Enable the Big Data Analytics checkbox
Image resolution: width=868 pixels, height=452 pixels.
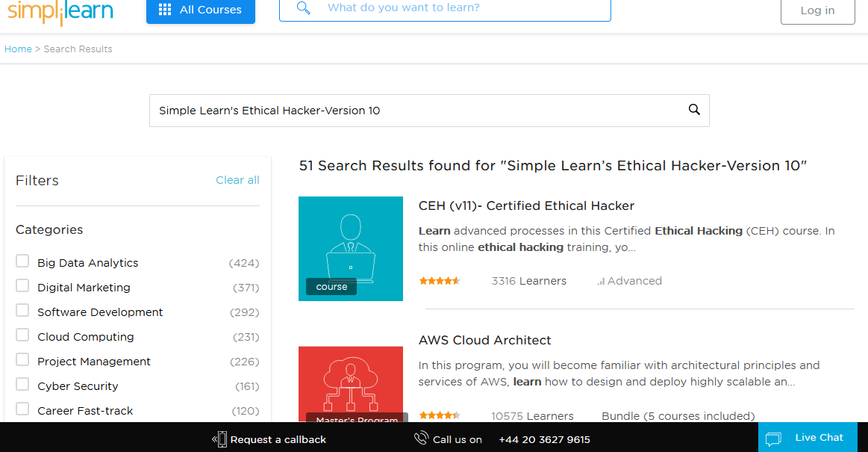(x=22, y=261)
